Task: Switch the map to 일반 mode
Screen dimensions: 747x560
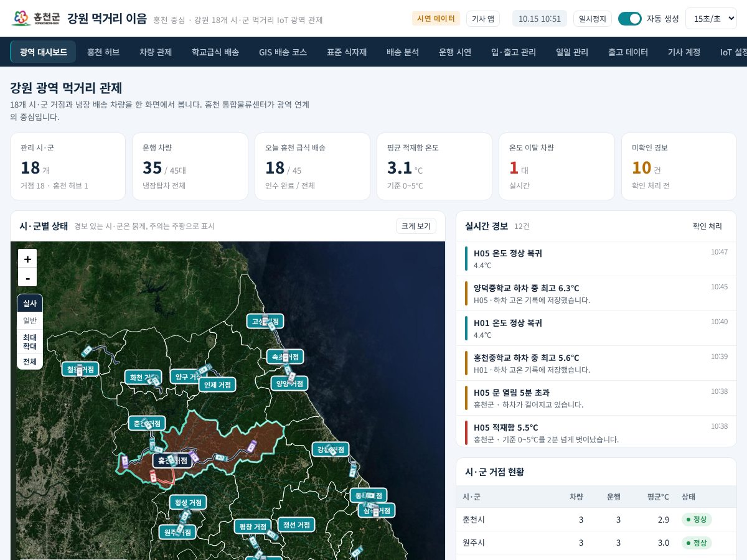Action: click(30, 320)
